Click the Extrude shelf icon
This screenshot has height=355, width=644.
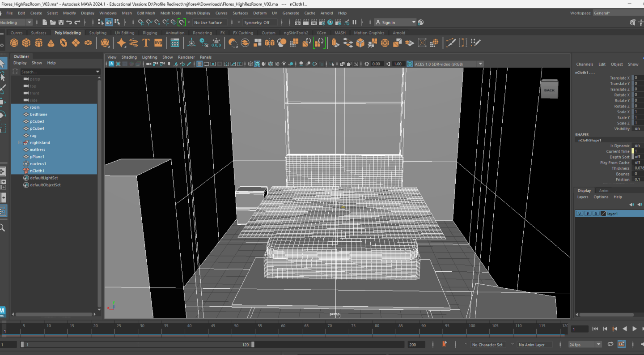(x=335, y=43)
